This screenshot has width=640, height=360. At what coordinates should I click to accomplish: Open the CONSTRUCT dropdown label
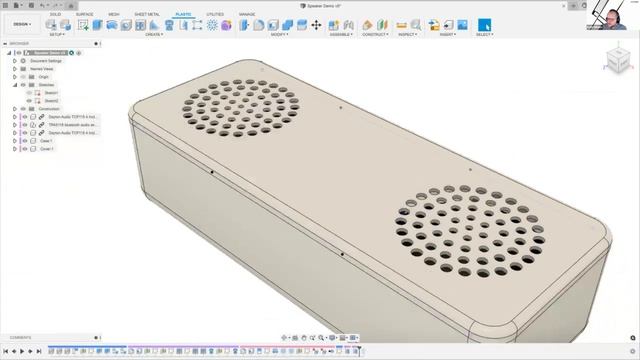tap(375, 35)
